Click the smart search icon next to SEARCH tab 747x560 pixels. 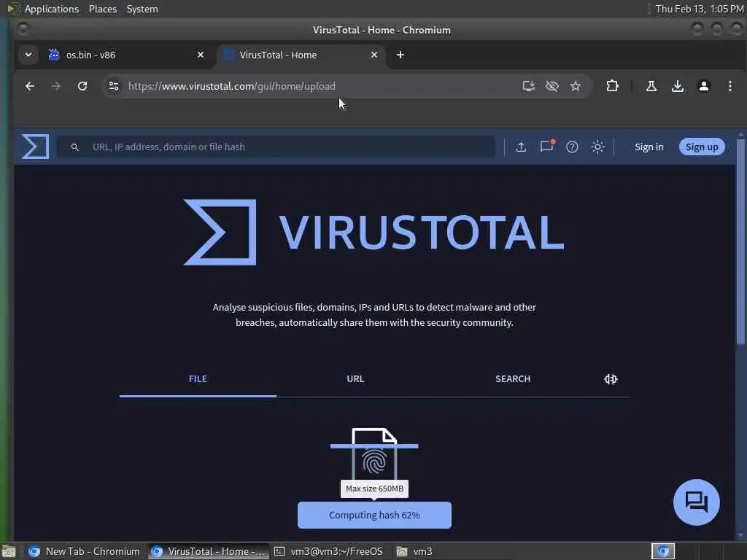[611, 379]
